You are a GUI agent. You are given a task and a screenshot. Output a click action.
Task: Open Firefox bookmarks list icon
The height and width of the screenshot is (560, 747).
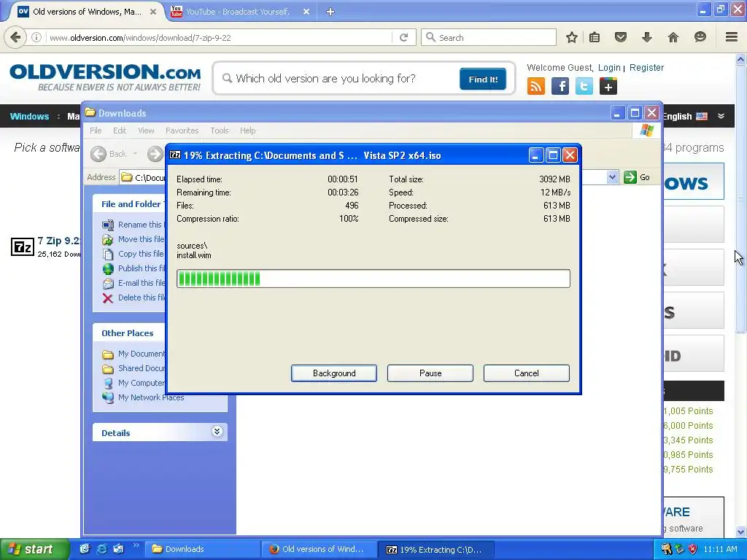[595, 37]
